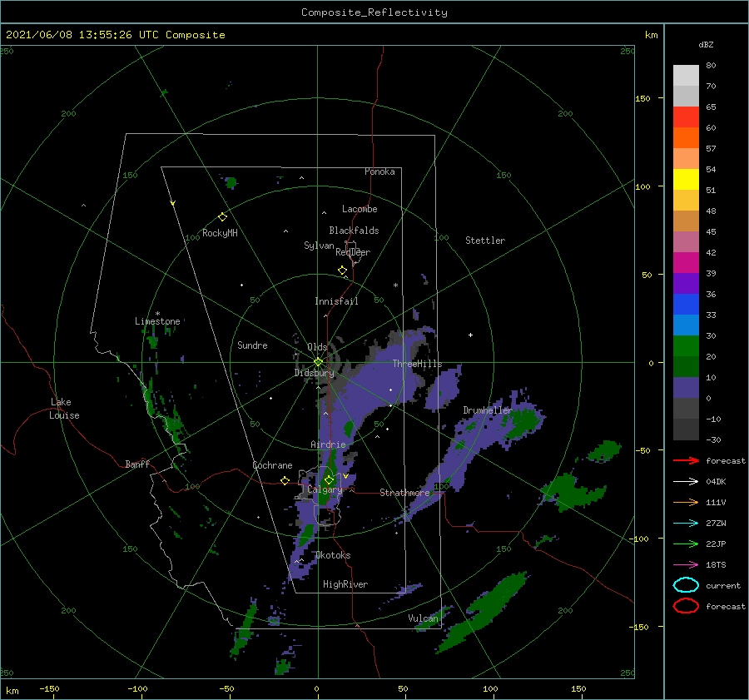Click the yellow diamond marker near RockyMH
Viewport: 749px width, 700px height.
(222, 216)
